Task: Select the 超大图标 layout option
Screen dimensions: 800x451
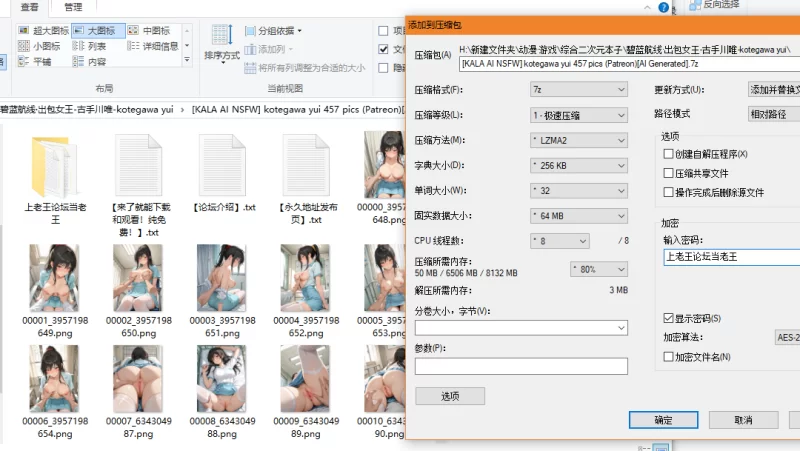Action: pyautogui.click(x=43, y=31)
